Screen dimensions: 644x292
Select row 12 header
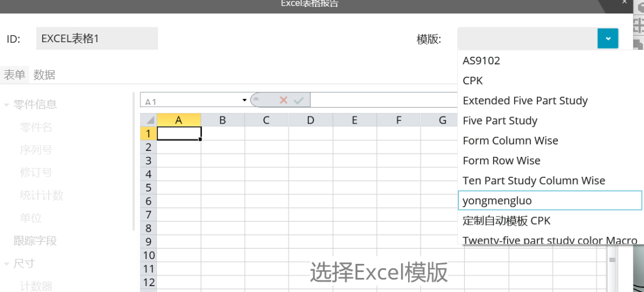[149, 283]
